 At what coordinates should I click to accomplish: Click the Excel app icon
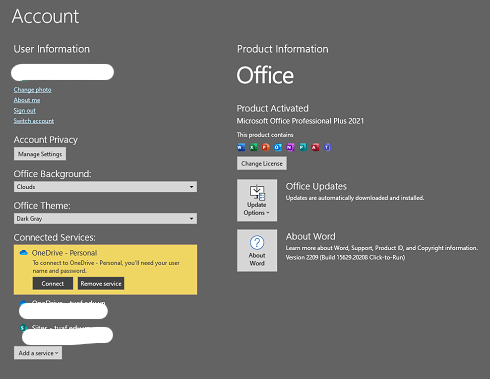pos(253,147)
